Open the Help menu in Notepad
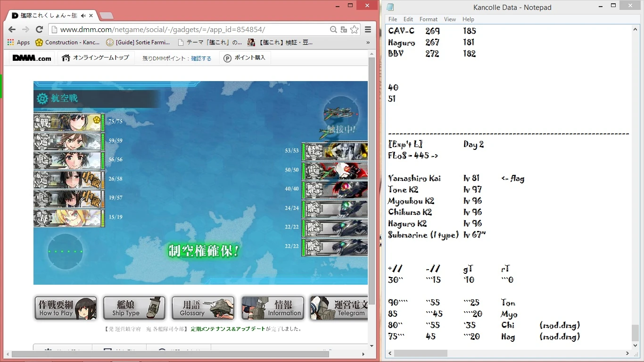644x362 pixels. [x=468, y=19]
